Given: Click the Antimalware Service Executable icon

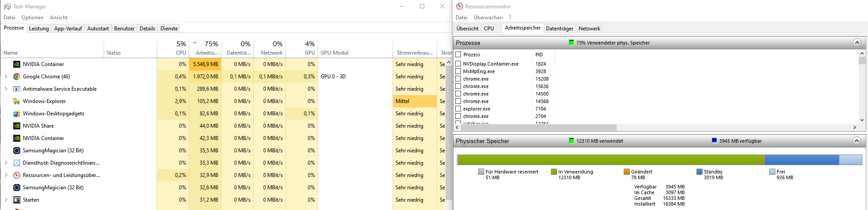Looking at the screenshot, I should coord(17,89).
